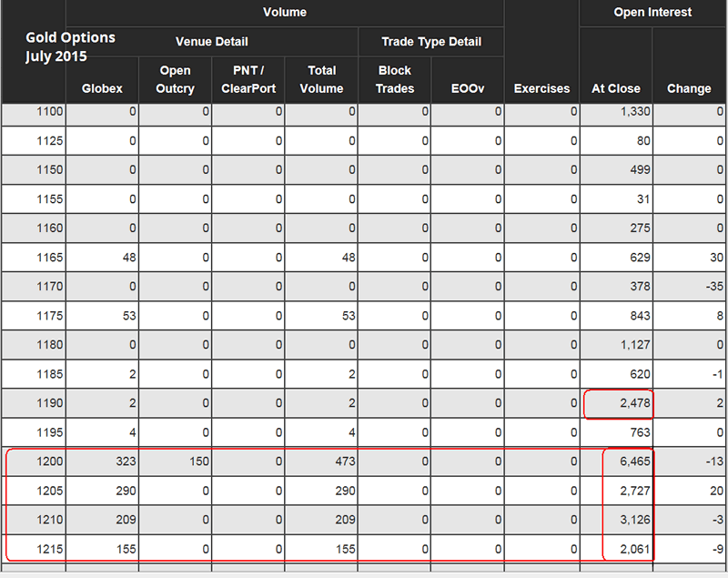
Task: Click the -35 Change value
Action: (x=711, y=287)
